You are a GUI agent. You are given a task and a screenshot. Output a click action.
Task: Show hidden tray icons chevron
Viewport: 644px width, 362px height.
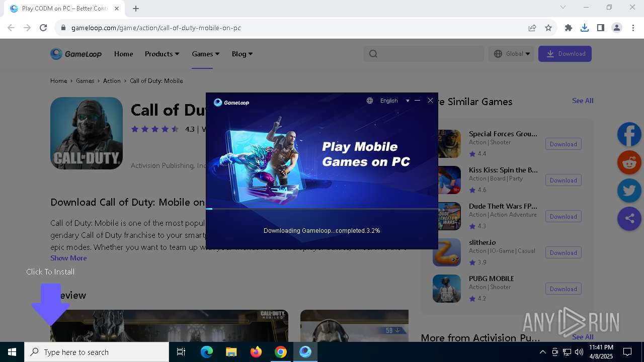click(x=542, y=352)
